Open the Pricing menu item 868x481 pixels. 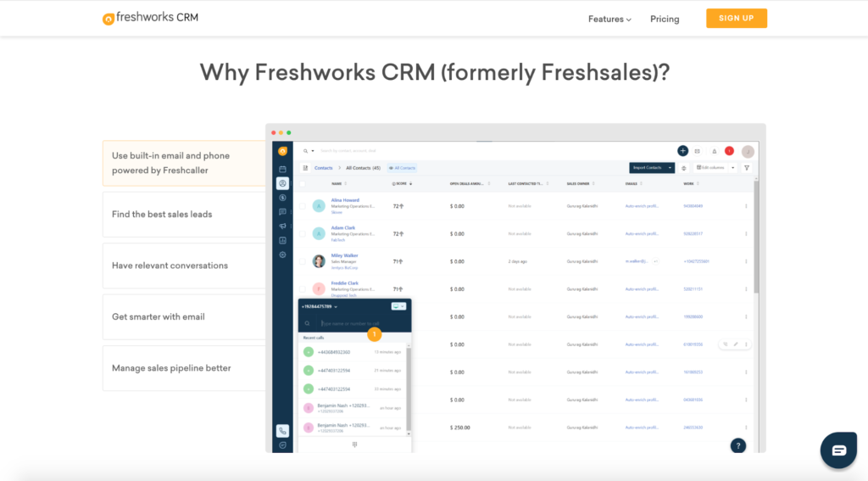(x=665, y=19)
